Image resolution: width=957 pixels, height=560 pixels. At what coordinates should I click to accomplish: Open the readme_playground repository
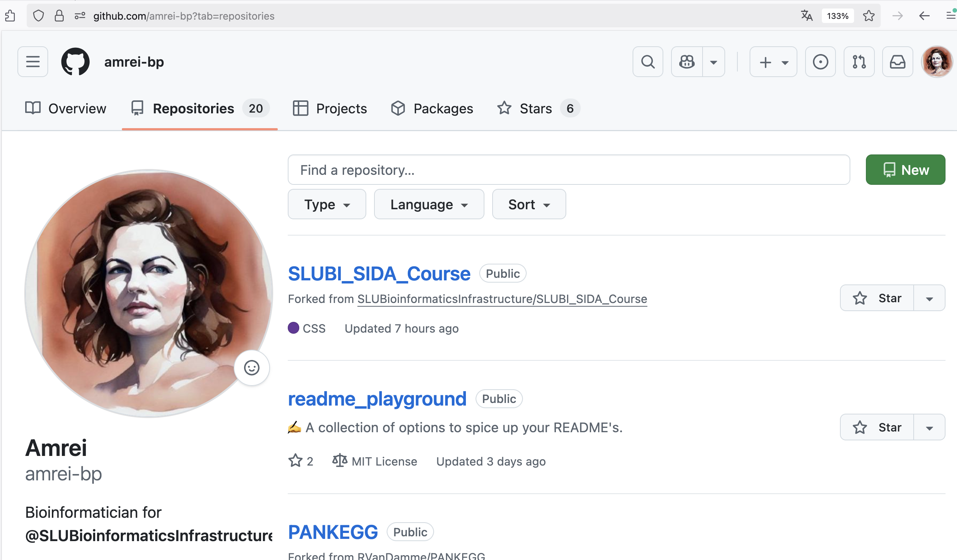[x=377, y=399]
